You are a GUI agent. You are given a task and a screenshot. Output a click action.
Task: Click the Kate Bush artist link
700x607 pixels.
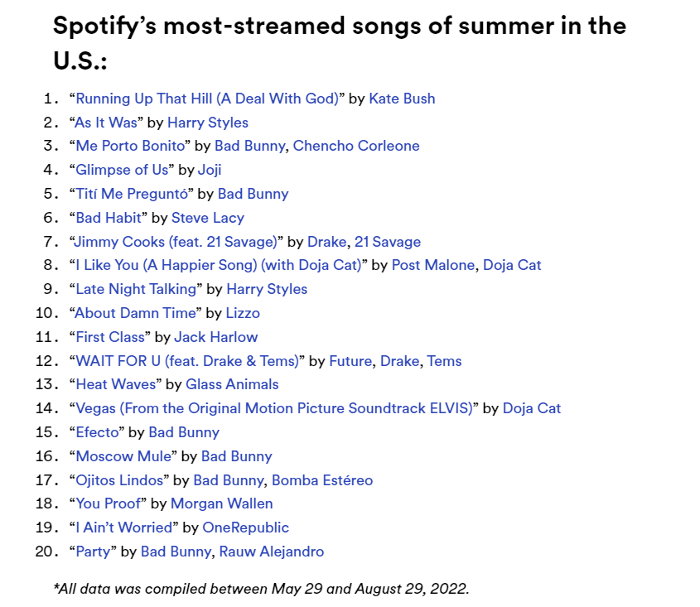click(402, 99)
